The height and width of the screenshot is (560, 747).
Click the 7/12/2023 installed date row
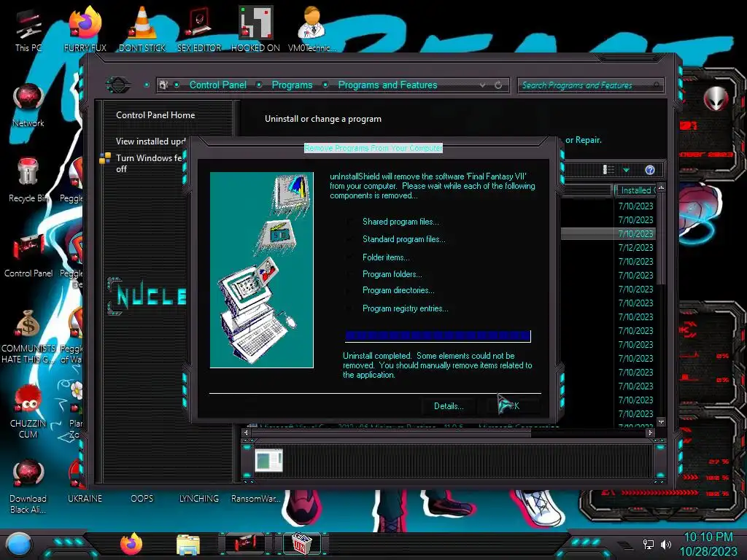point(635,248)
